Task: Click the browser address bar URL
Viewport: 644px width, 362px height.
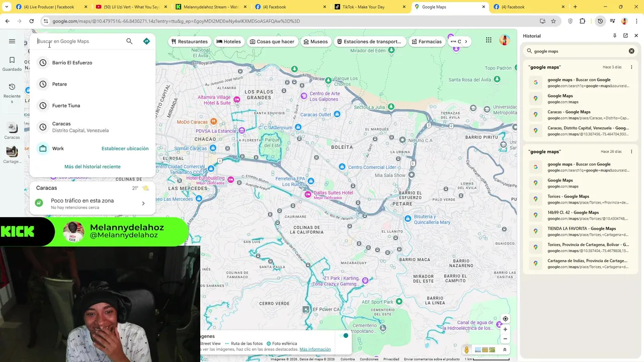Action: [x=176, y=21]
